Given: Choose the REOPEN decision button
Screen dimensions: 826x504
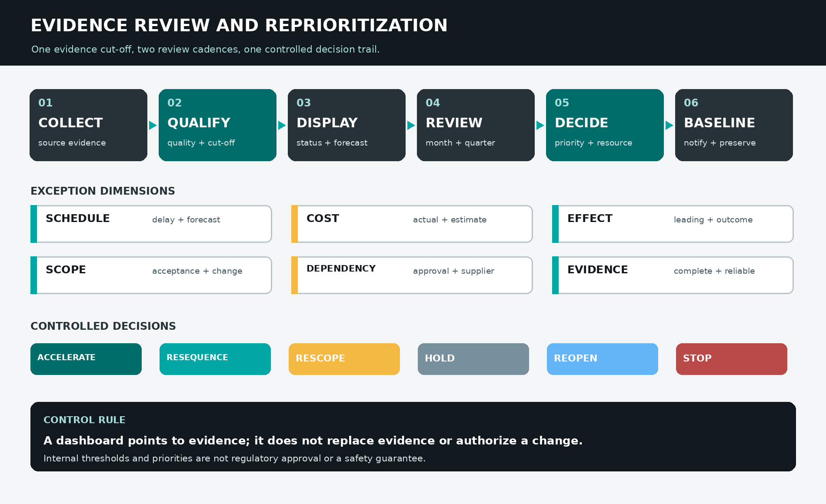Looking at the screenshot, I should coord(603,359).
